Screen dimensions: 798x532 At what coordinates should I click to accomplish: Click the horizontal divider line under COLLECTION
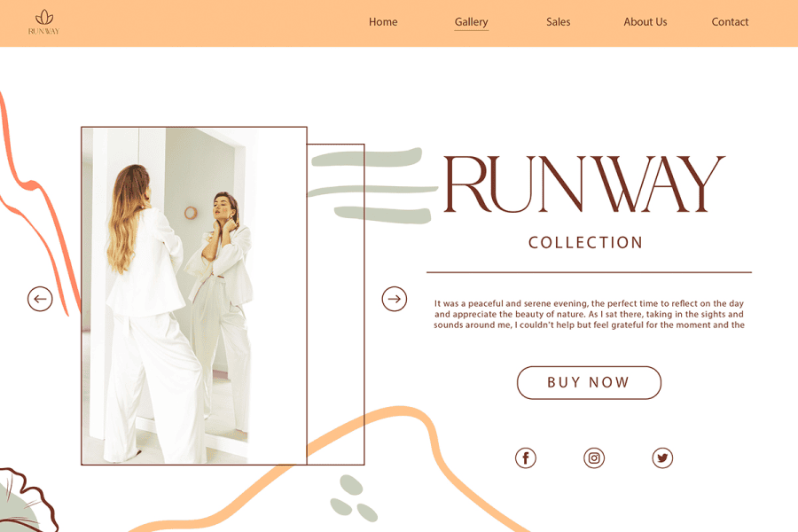(x=589, y=272)
